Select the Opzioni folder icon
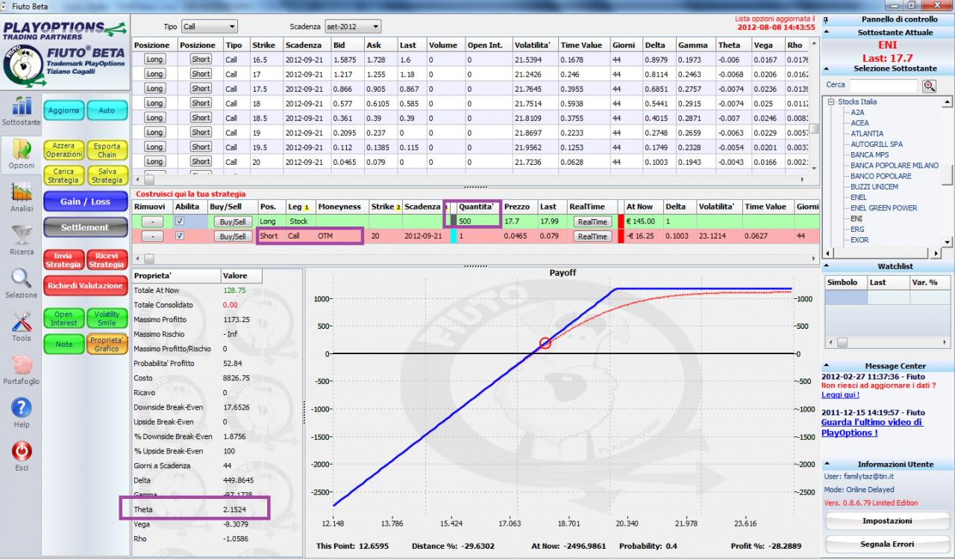The image size is (955, 560). coord(21,149)
